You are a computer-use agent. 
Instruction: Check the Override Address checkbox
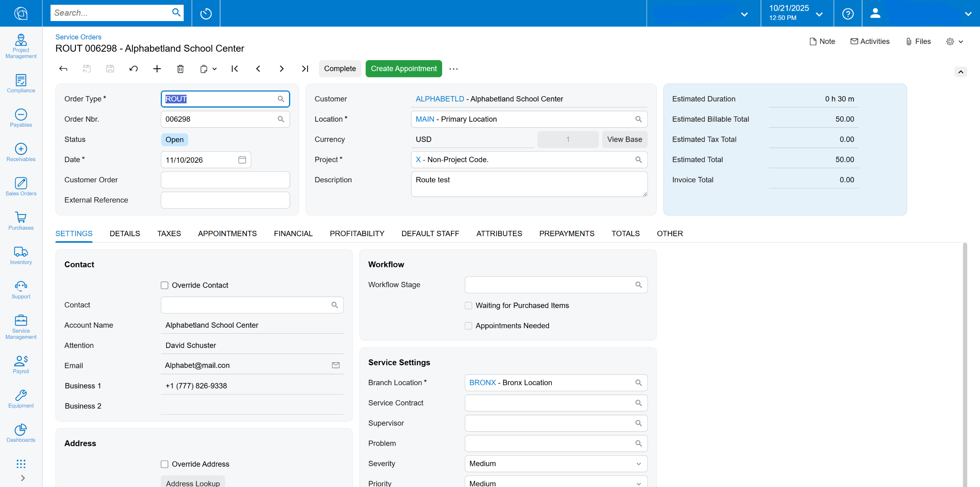[x=165, y=464]
